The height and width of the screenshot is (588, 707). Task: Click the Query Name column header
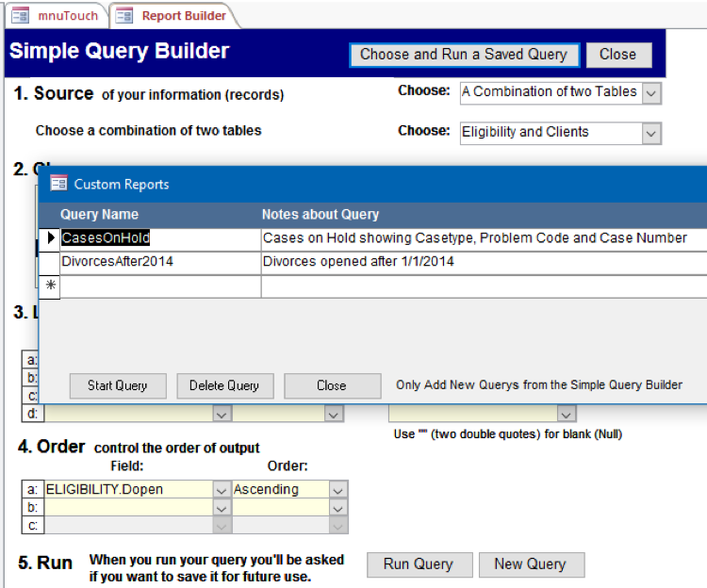coord(99,215)
